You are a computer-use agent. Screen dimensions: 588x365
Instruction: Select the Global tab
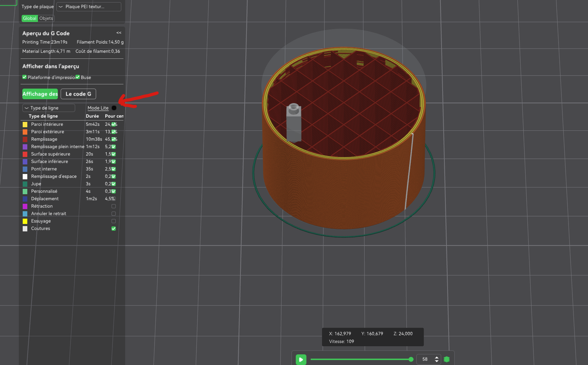tap(30, 18)
